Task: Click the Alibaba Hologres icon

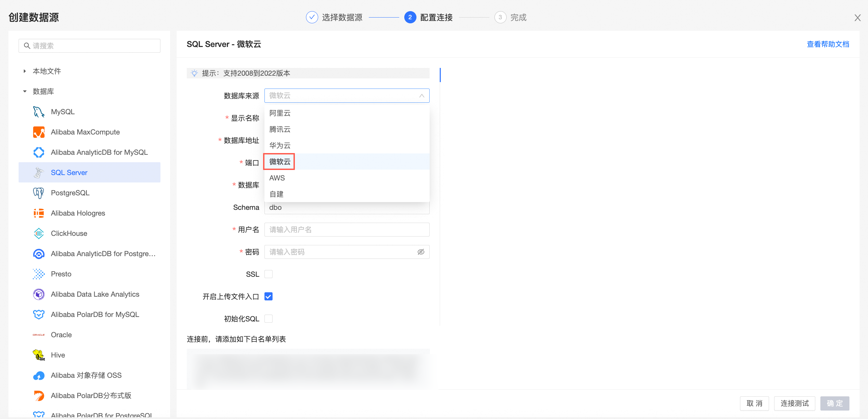Action: coord(39,213)
